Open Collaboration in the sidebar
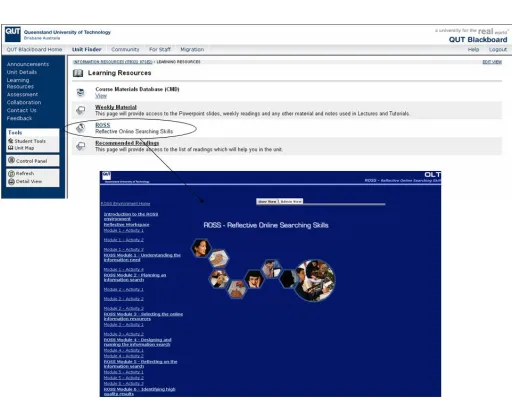The height and width of the screenshot is (400, 512). click(24, 102)
